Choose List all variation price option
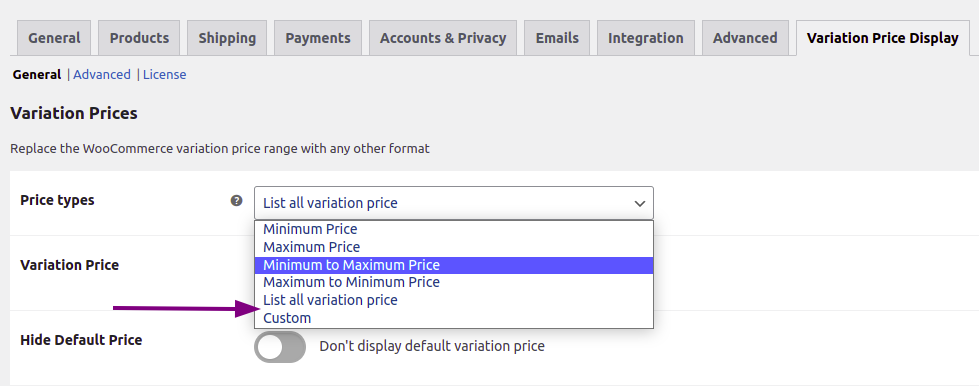This screenshot has width=979, height=386. point(454,300)
